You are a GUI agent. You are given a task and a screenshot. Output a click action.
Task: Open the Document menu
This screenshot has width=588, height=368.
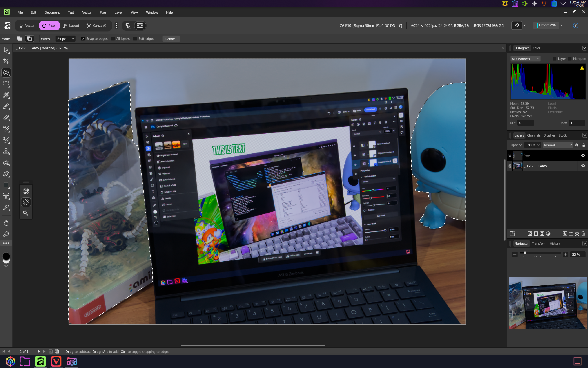pos(52,12)
